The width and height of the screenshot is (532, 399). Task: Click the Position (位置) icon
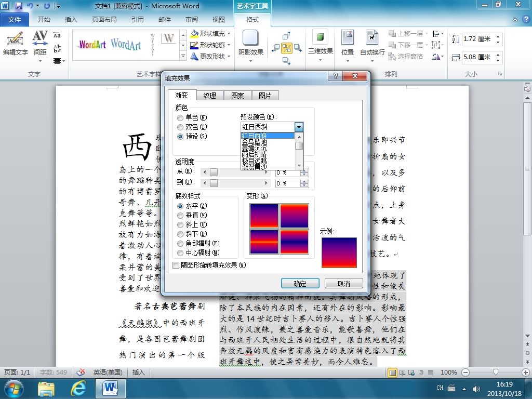[348, 37]
